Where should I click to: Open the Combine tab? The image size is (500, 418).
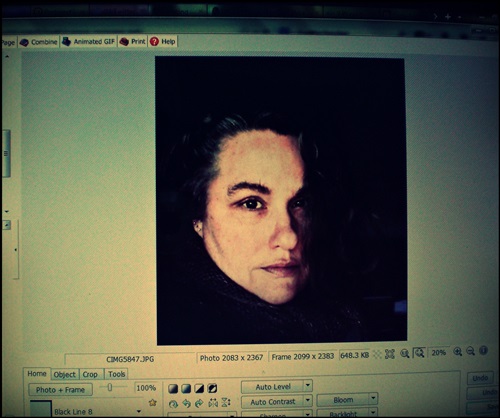coord(39,42)
